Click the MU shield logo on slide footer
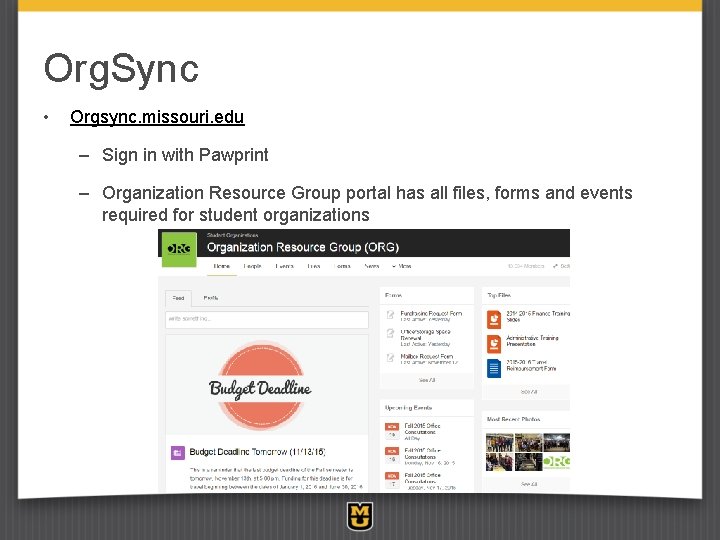 tap(360, 517)
